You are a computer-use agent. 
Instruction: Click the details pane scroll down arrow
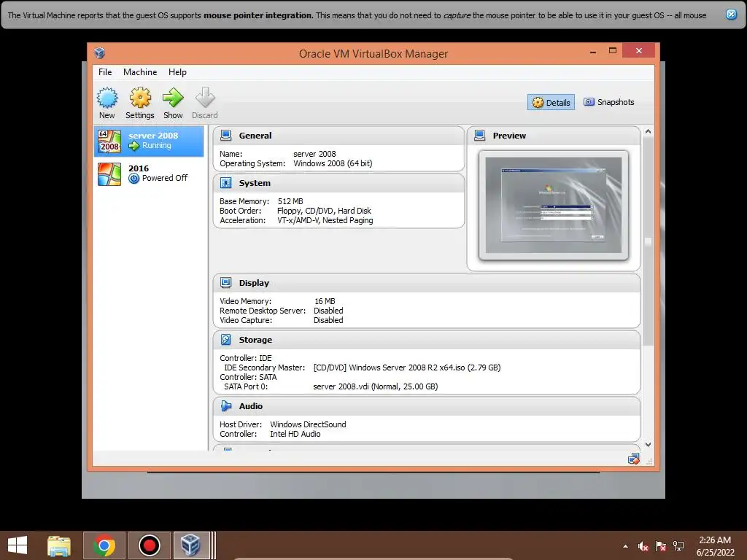tap(648, 444)
